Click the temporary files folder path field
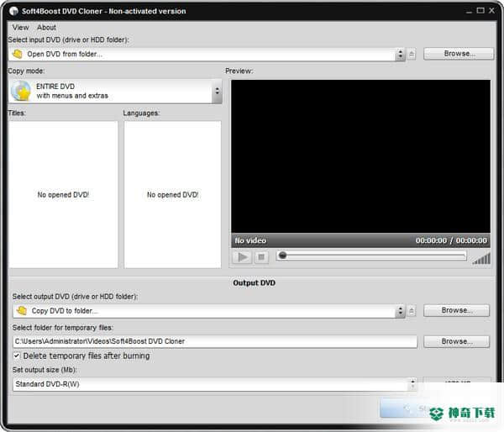Viewport: 504px width, 432px height. 215,341
